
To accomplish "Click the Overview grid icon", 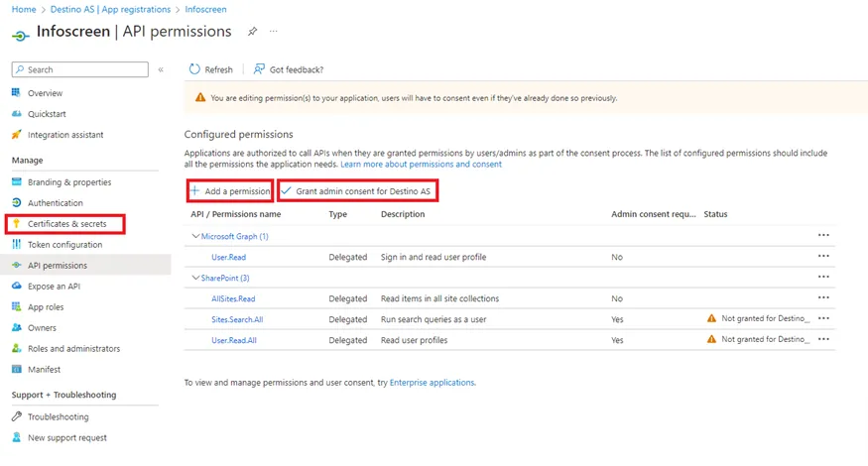I will [16, 92].
